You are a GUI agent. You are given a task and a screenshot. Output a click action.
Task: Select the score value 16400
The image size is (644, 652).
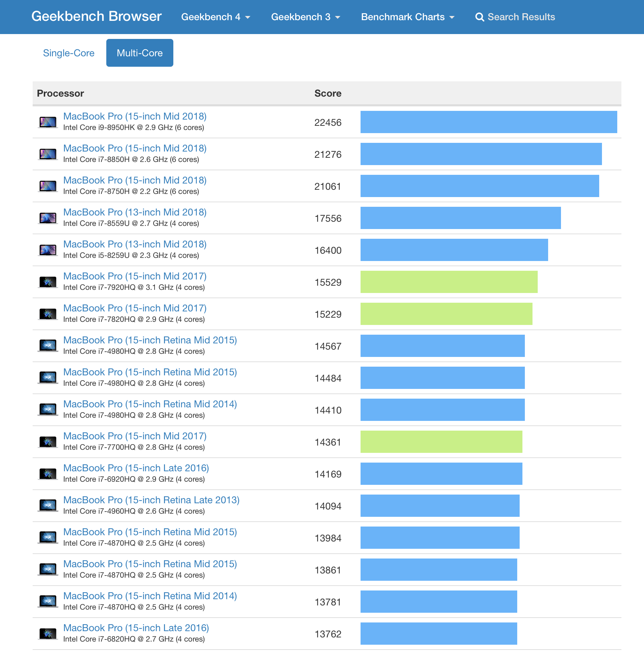[328, 250]
